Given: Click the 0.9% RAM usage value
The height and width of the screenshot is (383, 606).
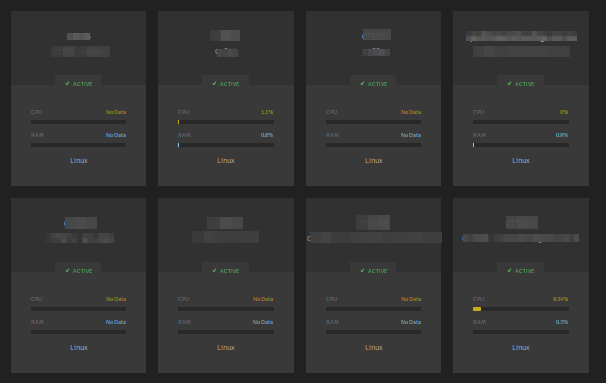Looking at the screenshot, I should click(x=562, y=135).
